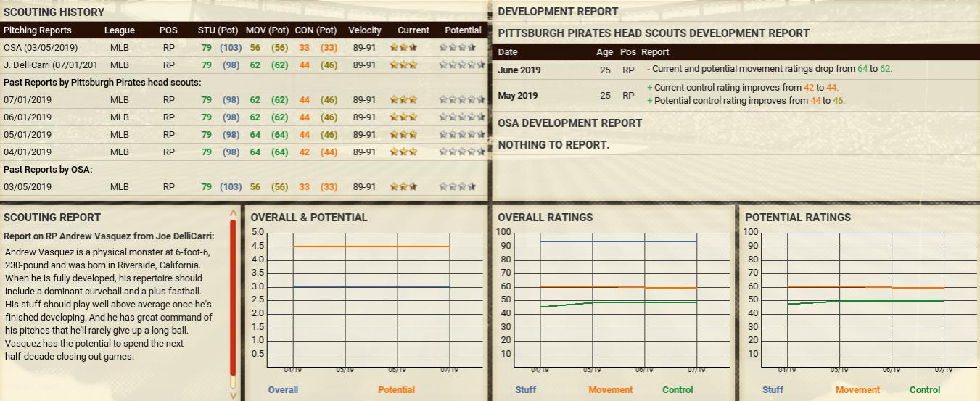Click the Date header in Development Report

pyautogui.click(x=508, y=52)
